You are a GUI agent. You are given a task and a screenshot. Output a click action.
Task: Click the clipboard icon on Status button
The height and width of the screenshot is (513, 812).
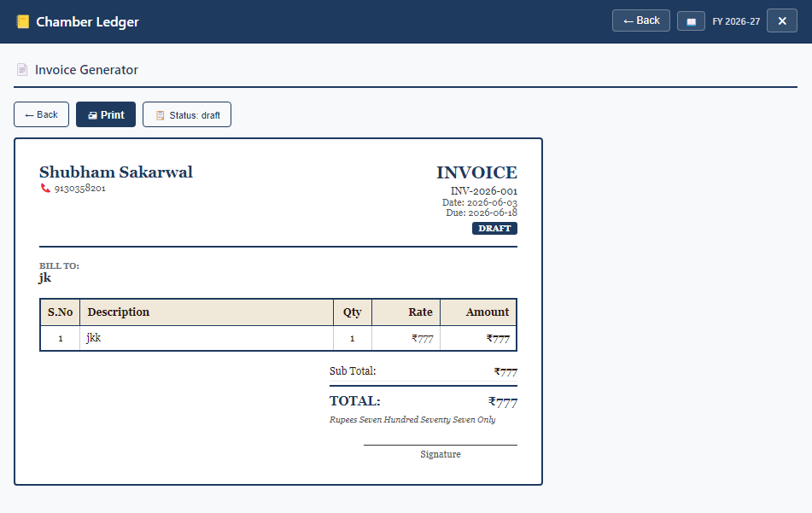click(160, 115)
